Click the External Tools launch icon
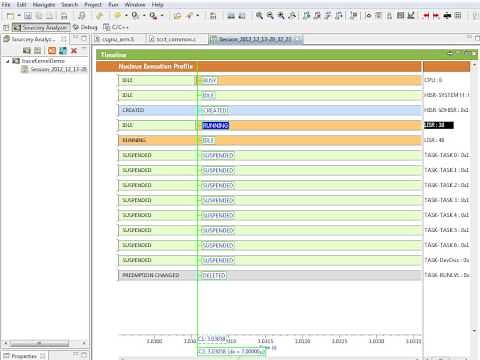The height and width of the screenshot is (360, 480). 153,15
